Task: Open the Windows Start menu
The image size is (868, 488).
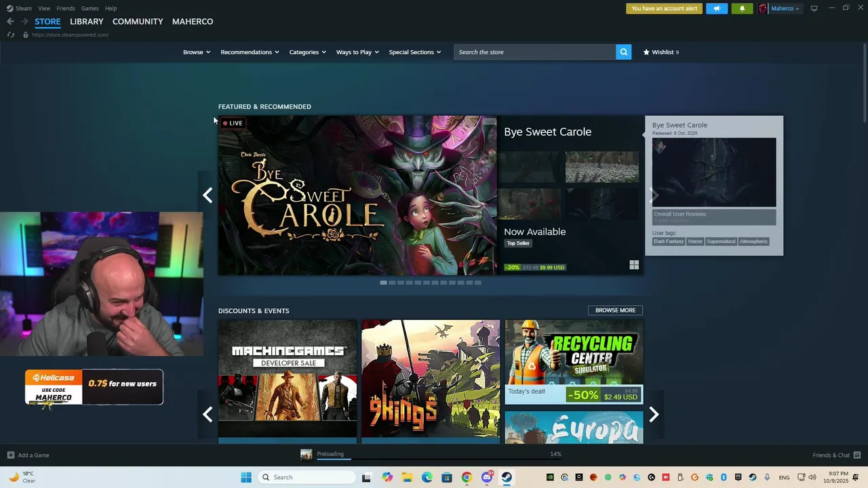Action: (x=245, y=477)
